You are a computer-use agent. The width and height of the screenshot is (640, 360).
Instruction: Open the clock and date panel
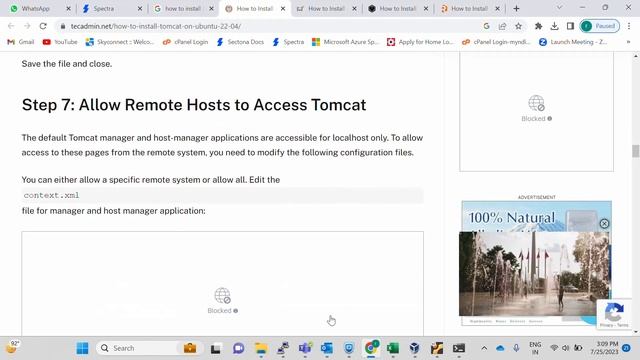tap(604, 348)
